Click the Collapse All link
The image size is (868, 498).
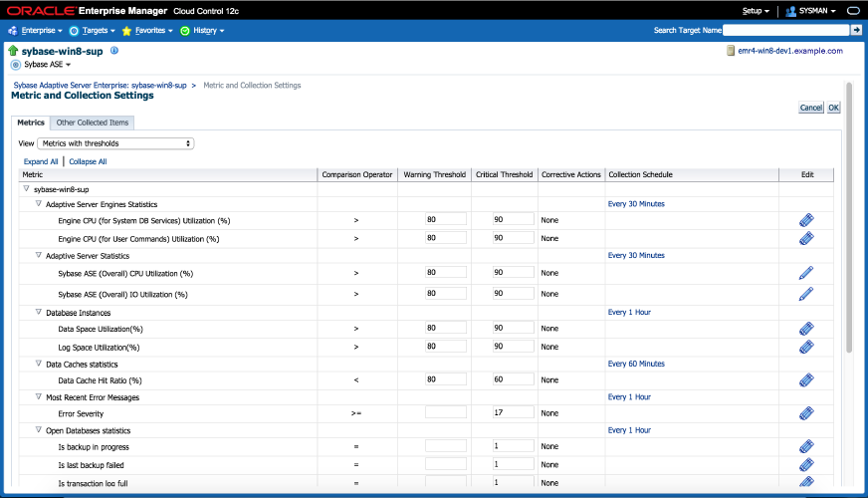[88, 161]
